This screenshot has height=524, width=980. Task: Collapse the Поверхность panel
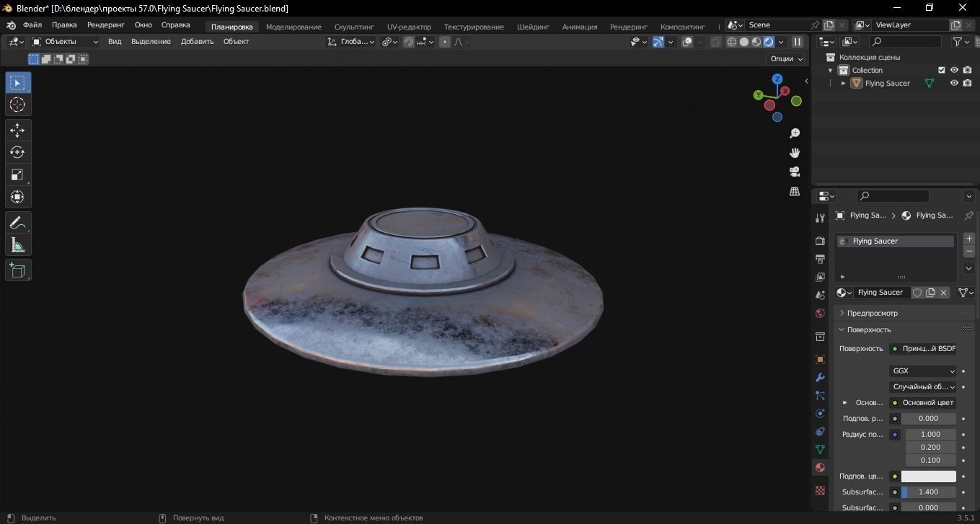(x=904, y=329)
